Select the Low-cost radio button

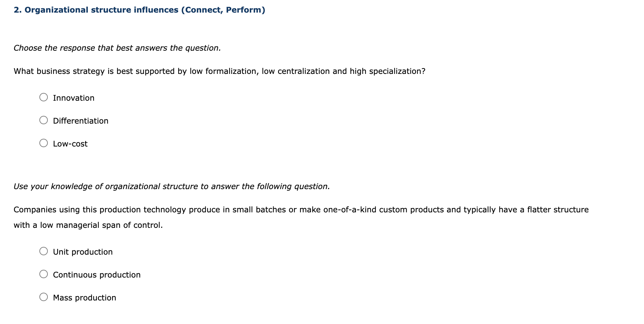coord(44,143)
